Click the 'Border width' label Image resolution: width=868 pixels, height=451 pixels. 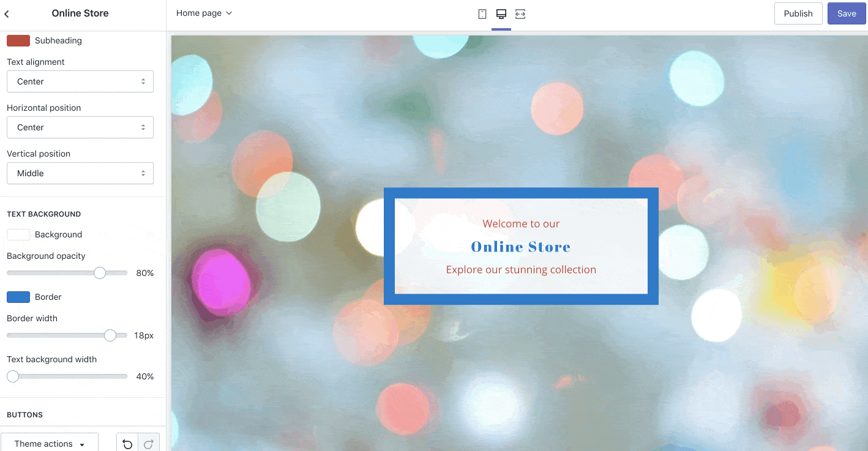click(32, 318)
